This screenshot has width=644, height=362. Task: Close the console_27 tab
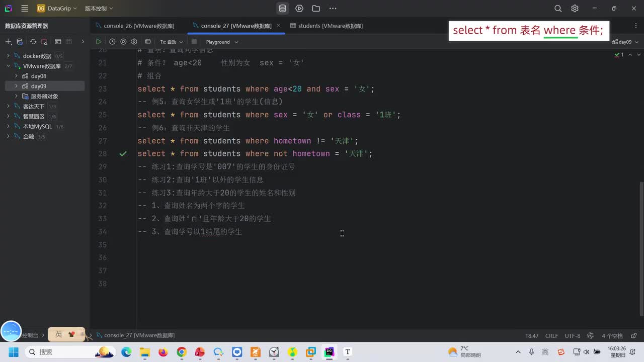279,26
